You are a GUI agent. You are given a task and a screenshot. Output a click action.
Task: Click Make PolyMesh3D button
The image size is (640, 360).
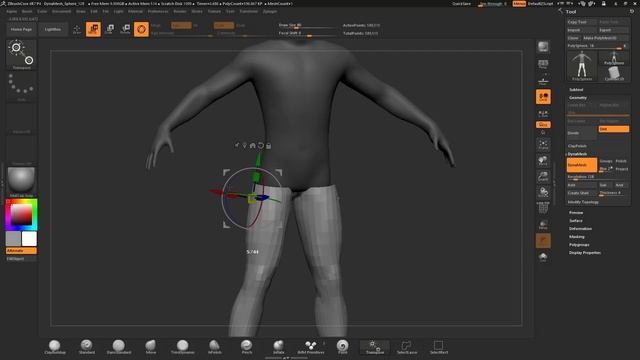tap(605, 38)
